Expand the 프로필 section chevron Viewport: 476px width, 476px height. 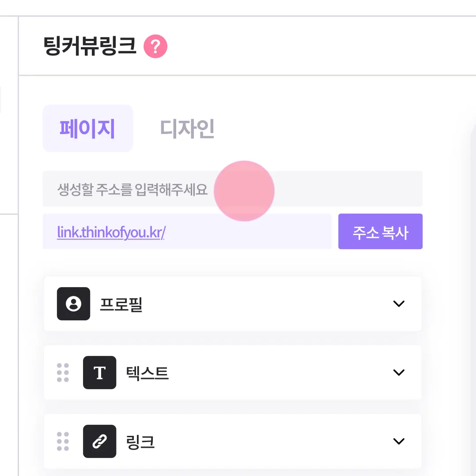pyautogui.click(x=398, y=304)
